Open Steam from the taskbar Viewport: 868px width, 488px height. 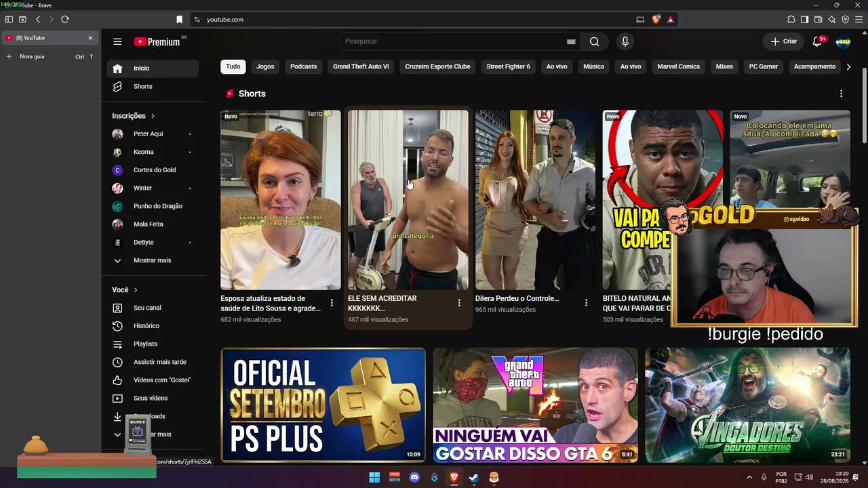(474, 478)
